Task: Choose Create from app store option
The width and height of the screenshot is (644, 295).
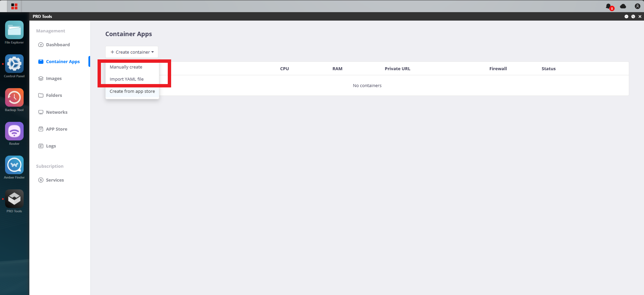Action: pos(132,91)
